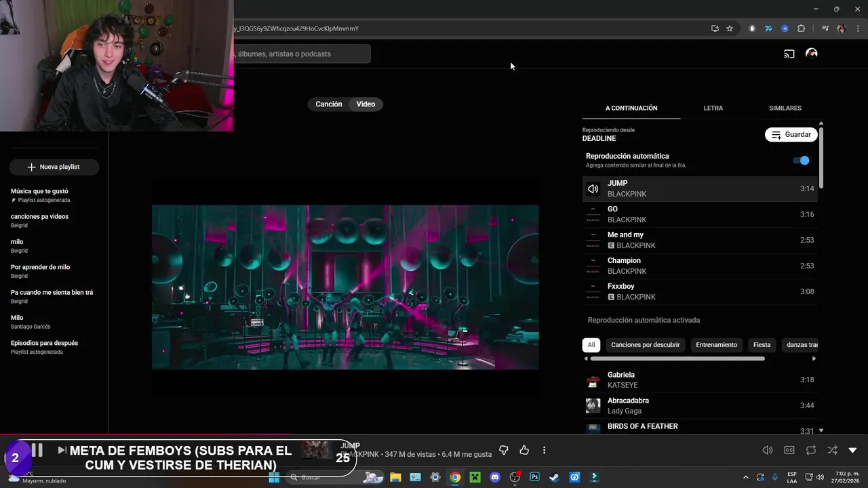Toggle repeat mode in the player bar
868x488 pixels.
[x=811, y=450]
